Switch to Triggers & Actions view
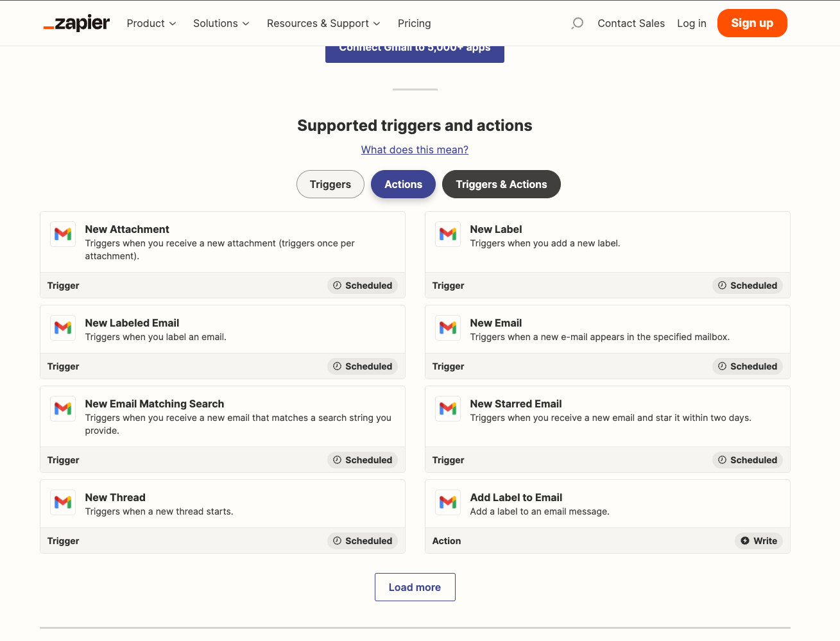 (x=501, y=184)
